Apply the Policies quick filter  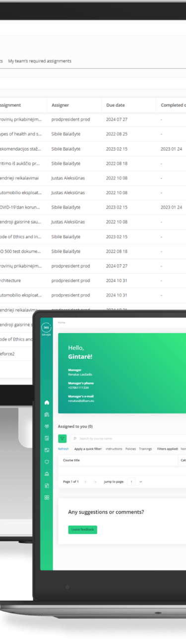pos(130,449)
